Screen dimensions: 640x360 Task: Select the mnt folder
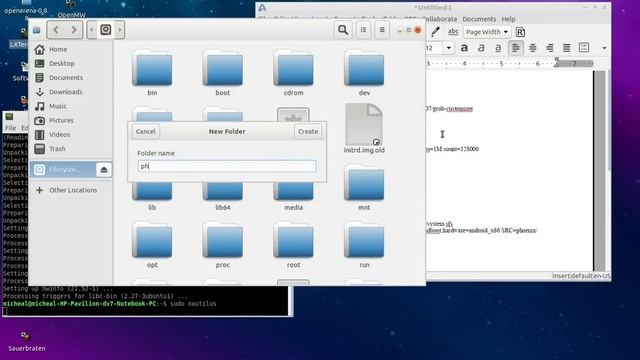tap(364, 188)
